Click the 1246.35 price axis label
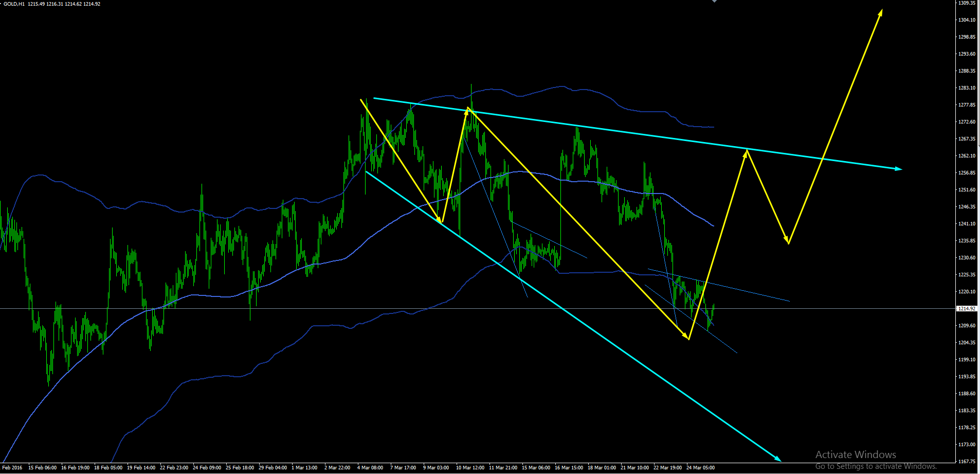The image size is (980, 474). coord(967,207)
